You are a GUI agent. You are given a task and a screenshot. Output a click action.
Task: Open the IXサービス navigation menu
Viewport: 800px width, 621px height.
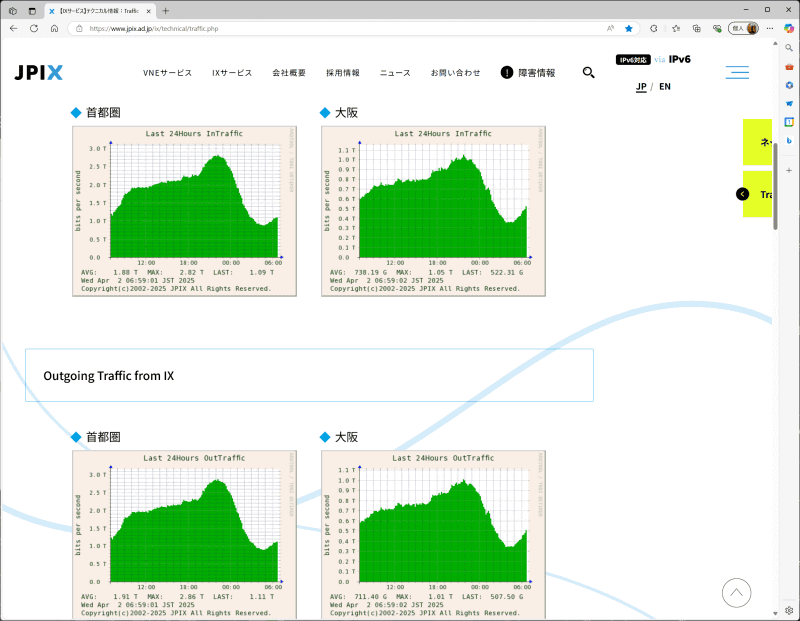tap(231, 72)
